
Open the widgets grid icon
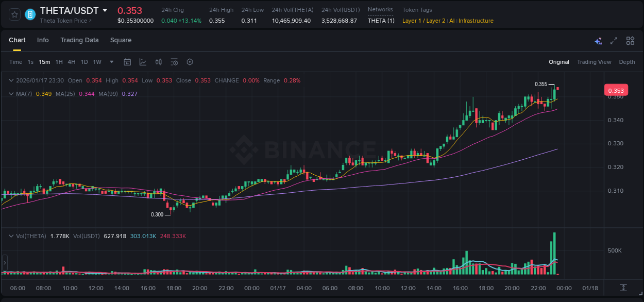point(630,40)
